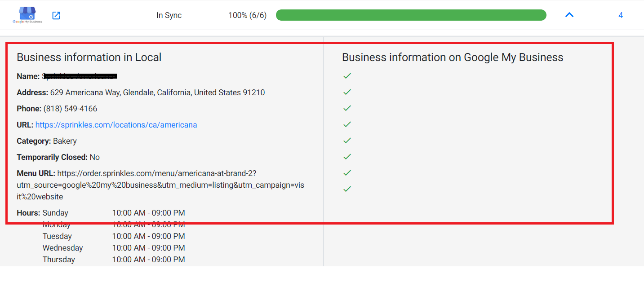Click the Menu URL text starting order.sprinkles.com
This screenshot has width=644, height=291.
point(160,185)
